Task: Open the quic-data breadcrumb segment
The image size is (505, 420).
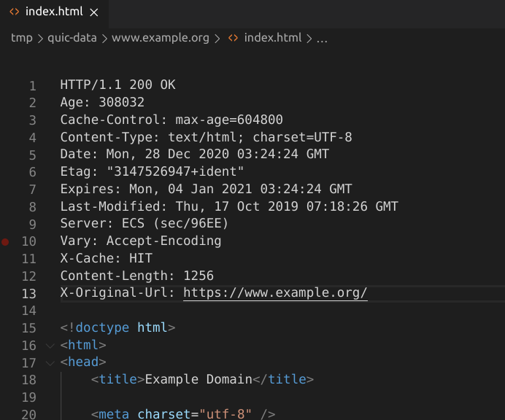Action: 72,38
